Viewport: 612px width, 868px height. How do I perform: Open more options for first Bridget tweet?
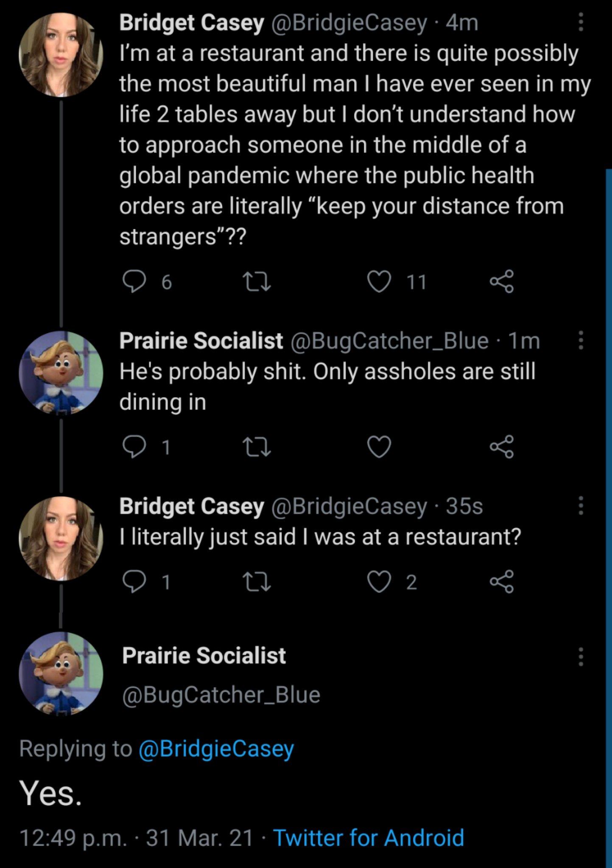(x=581, y=22)
